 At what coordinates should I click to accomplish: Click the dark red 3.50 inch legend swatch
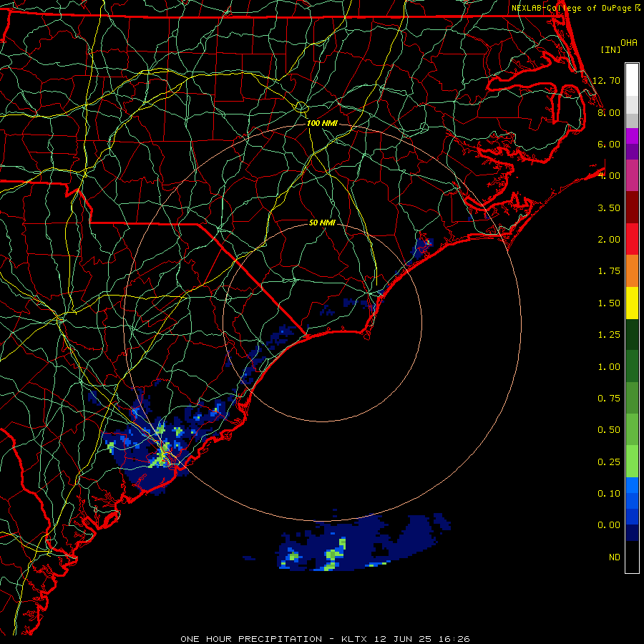(x=632, y=208)
